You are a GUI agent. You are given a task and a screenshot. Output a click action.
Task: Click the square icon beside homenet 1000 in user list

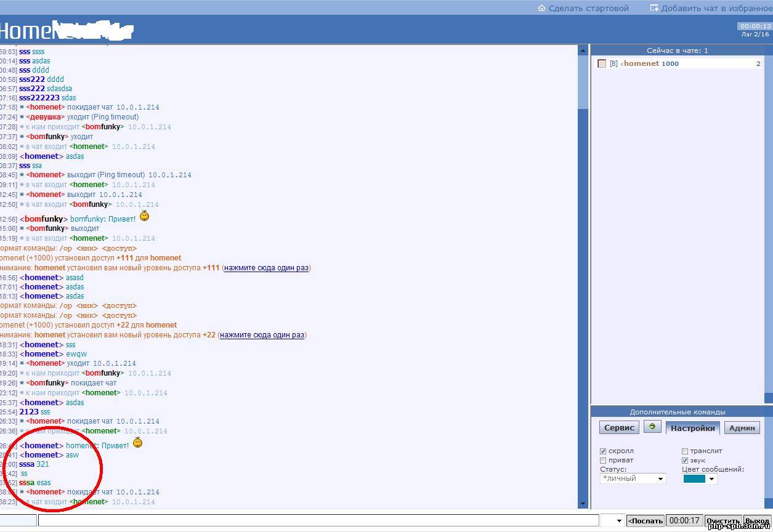pyautogui.click(x=602, y=63)
